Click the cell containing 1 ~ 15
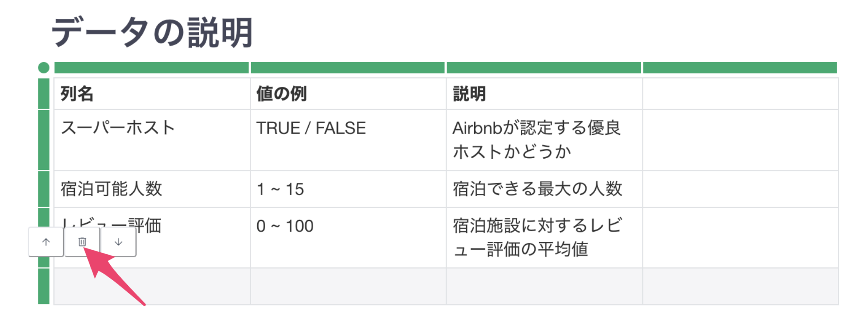The image size is (868, 319). click(348, 189)
